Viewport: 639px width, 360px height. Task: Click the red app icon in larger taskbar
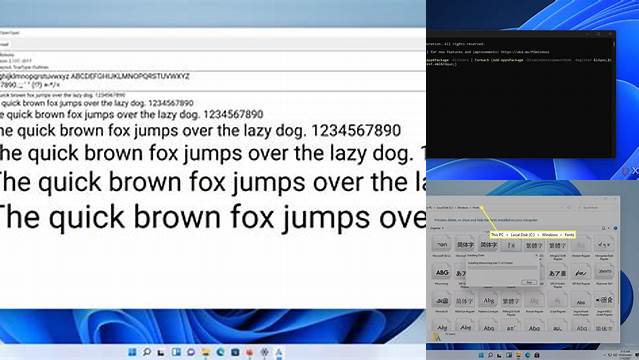pos(249,352)
